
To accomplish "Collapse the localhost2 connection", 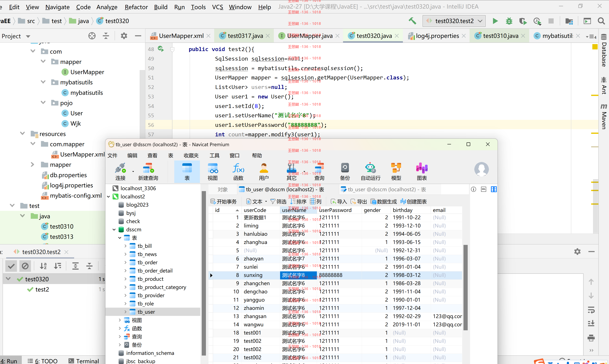I will click(x=108, y=197).
